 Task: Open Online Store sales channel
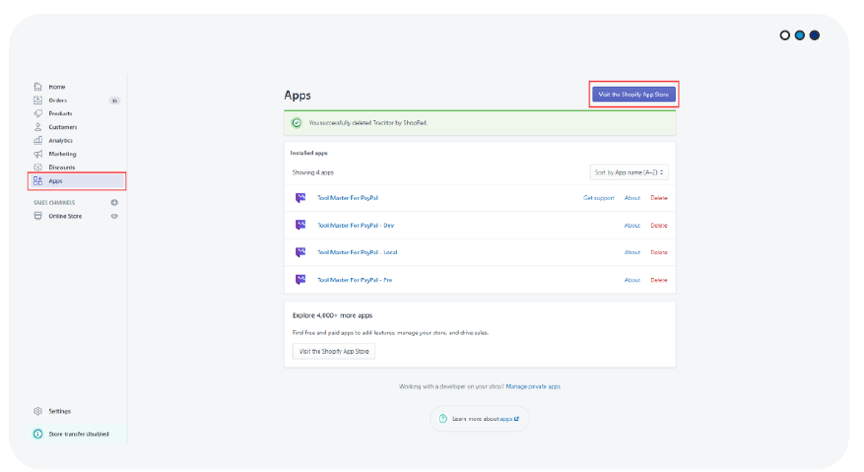tap(65, 216)
